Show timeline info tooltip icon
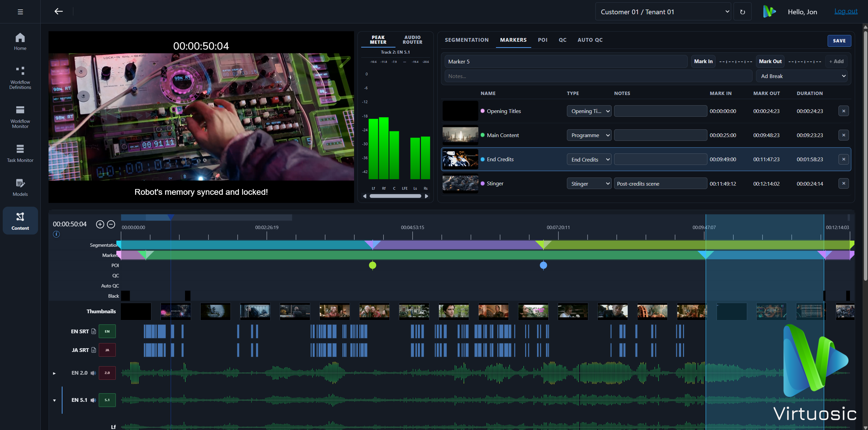Viewport: 868px width, 430px height. coord(56,234)
